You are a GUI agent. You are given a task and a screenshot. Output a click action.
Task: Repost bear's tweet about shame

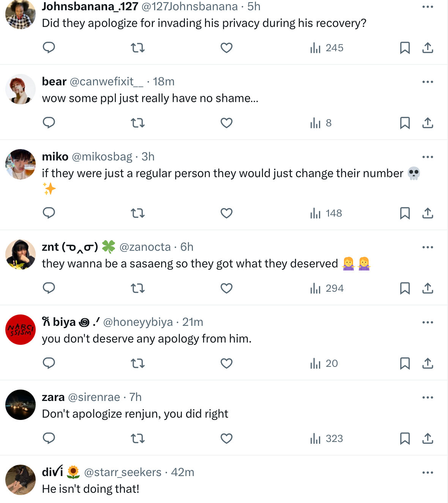137,123
